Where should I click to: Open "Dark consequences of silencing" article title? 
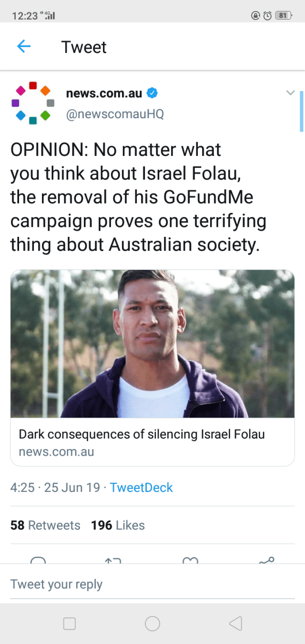click(142, 434)
